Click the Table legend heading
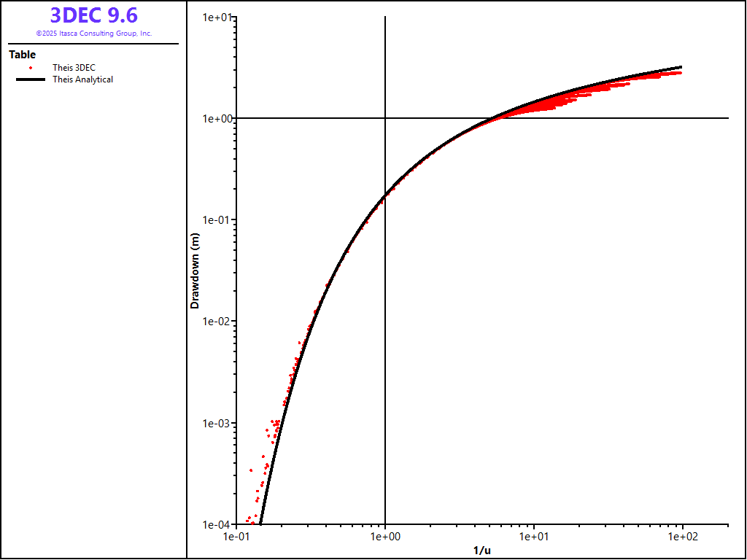Image resolution: width=747 pixels, height=560 pixels. 22,55
